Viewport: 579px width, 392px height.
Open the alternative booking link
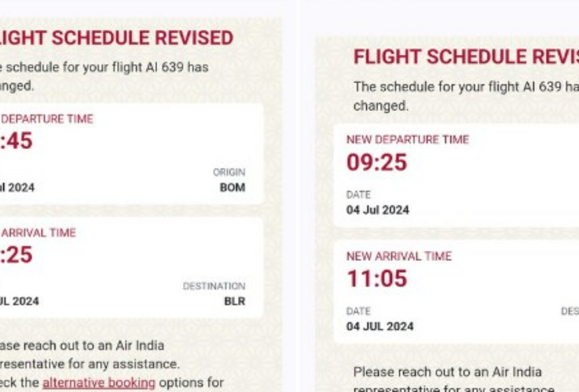tap(99, 383)
